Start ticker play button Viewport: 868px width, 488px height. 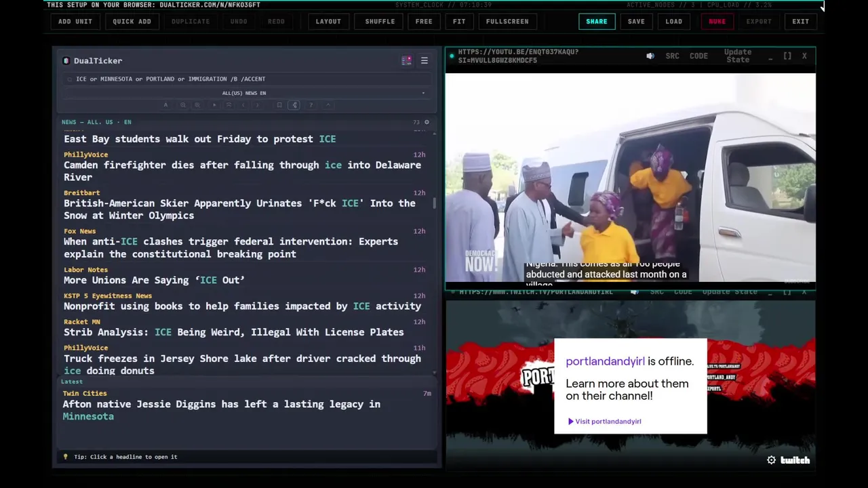[x=214, y=105]
